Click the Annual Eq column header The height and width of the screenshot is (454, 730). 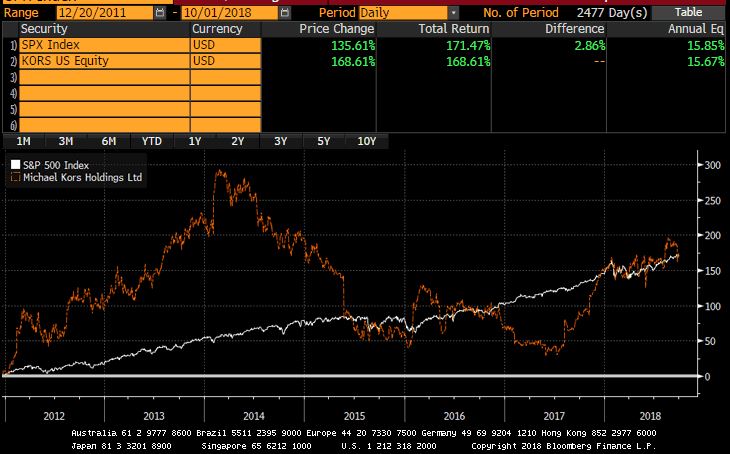(x=667, y=29)
